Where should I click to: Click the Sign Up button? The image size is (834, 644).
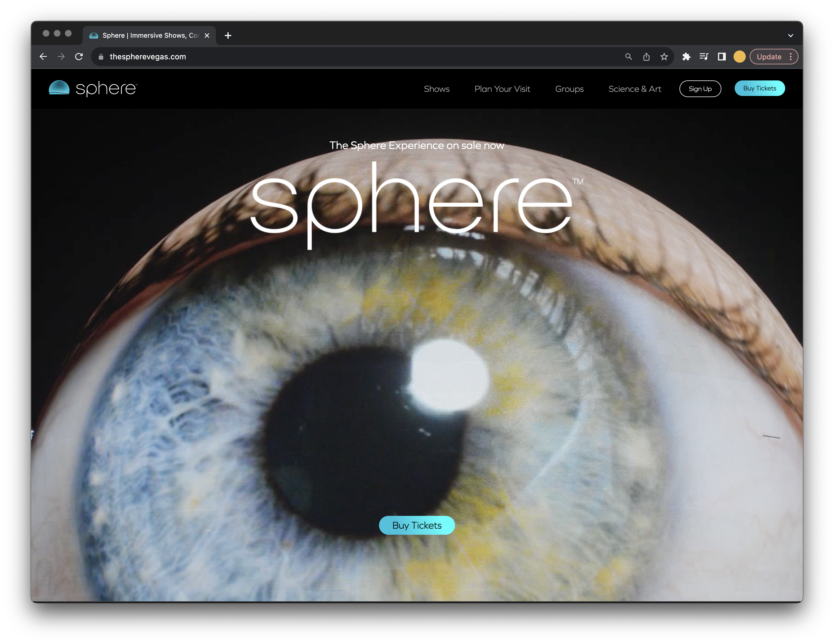pyautogui.click(x=700, y=89)
